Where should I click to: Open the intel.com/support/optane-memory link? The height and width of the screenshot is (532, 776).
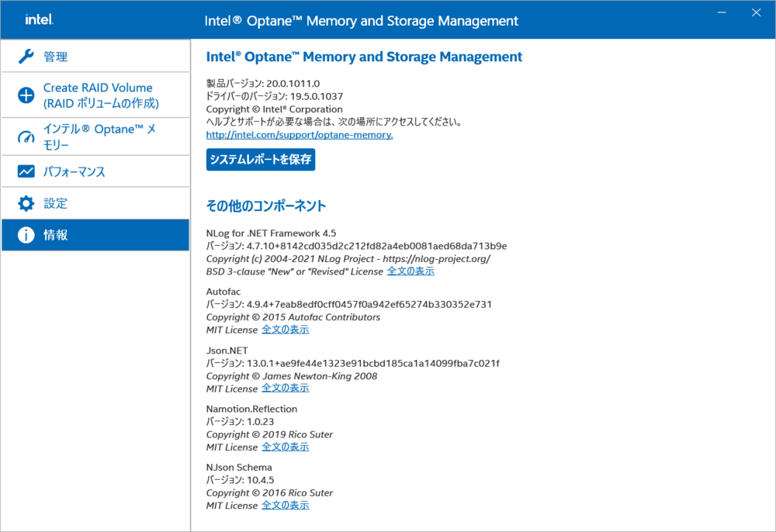coord(300,134)
